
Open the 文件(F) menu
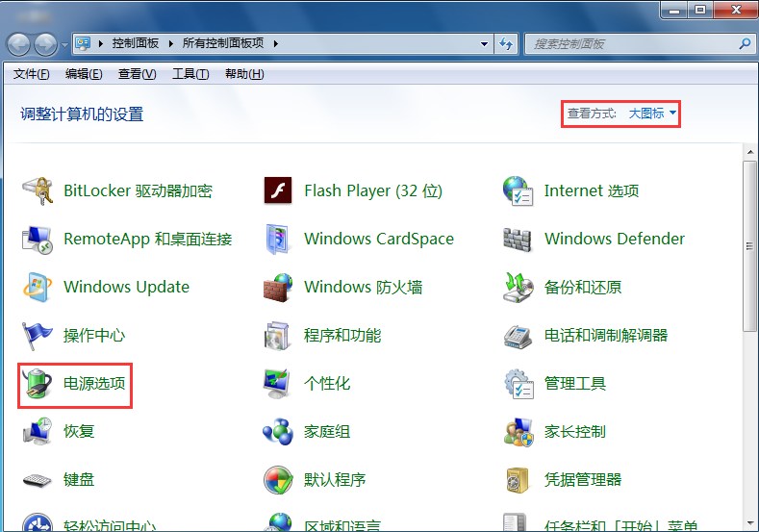(32, 74)
